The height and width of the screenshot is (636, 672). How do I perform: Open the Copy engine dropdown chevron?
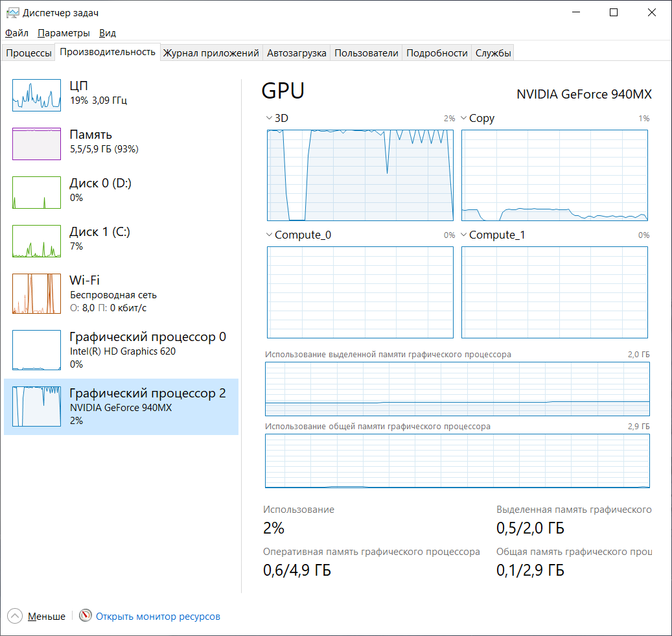tap(464, 118)
